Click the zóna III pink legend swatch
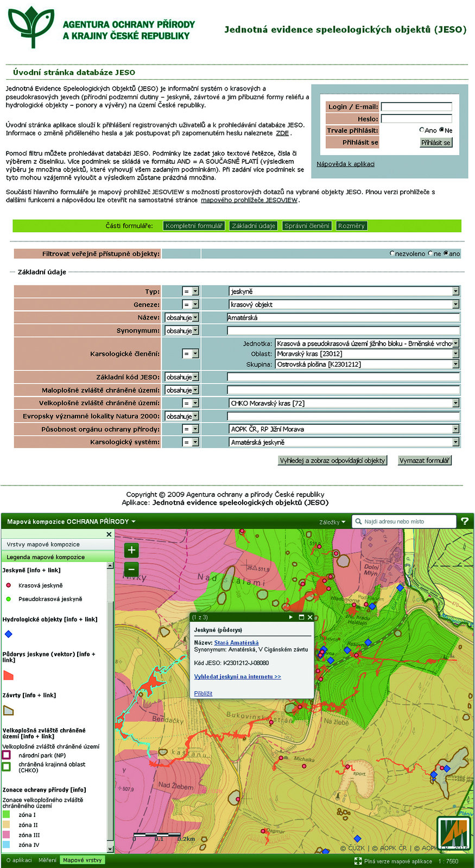475x868 pixels. 7,835
